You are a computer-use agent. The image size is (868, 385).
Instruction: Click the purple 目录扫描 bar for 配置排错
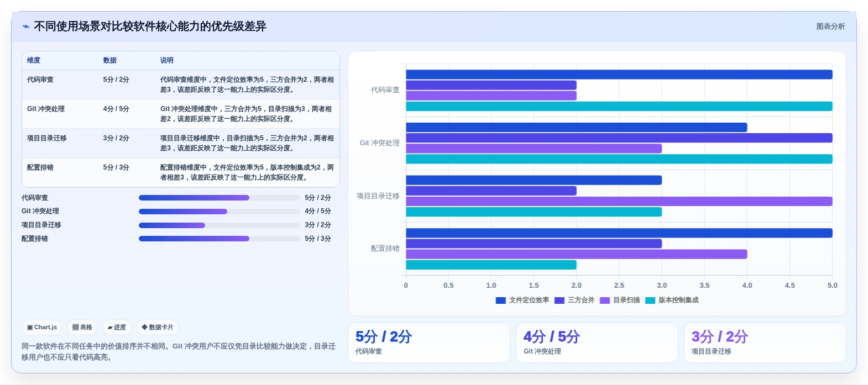(x=577, y=254)
